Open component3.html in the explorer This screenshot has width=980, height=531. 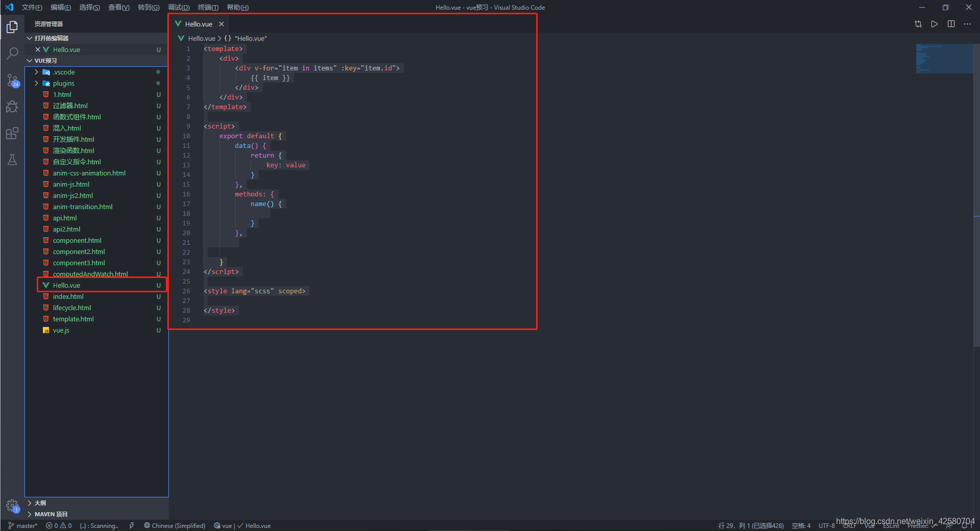click(x=97, y=263)
